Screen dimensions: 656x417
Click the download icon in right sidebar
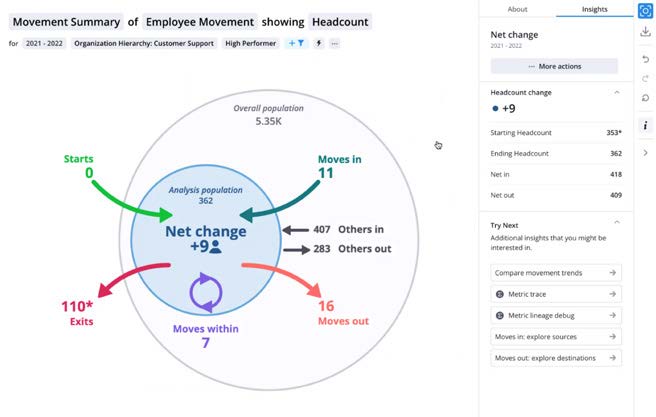(x=645, y=31)
